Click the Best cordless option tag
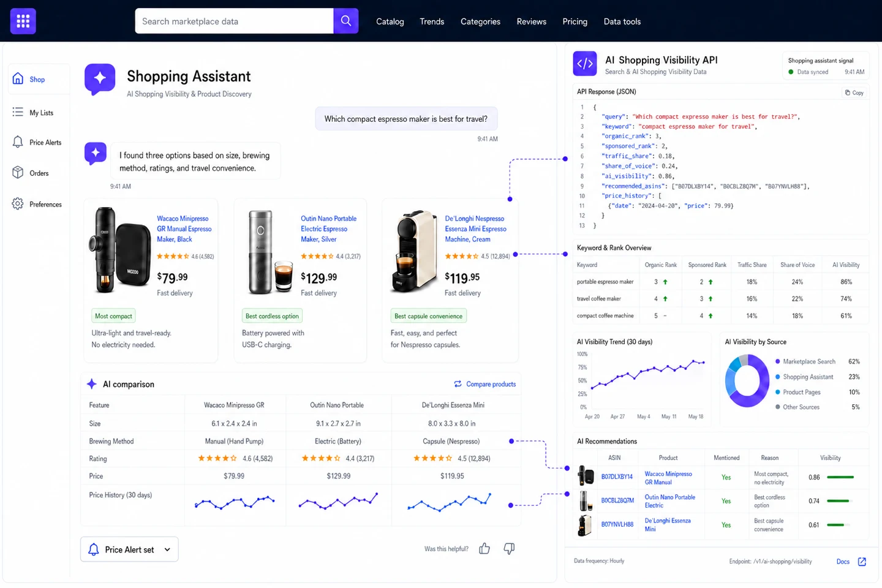The image size is (882, 588). click(x=272, y=316)
